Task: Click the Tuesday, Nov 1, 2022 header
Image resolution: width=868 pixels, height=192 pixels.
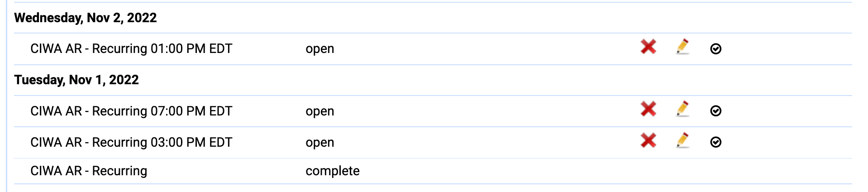Action: point(76,80)
